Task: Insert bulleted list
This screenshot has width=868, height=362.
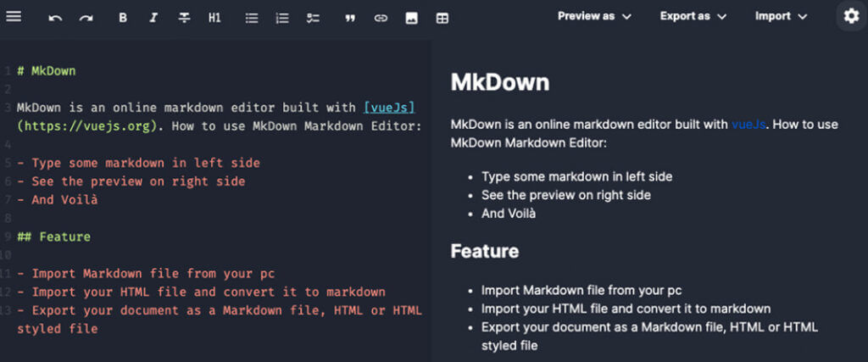Action: coord(252,19)
